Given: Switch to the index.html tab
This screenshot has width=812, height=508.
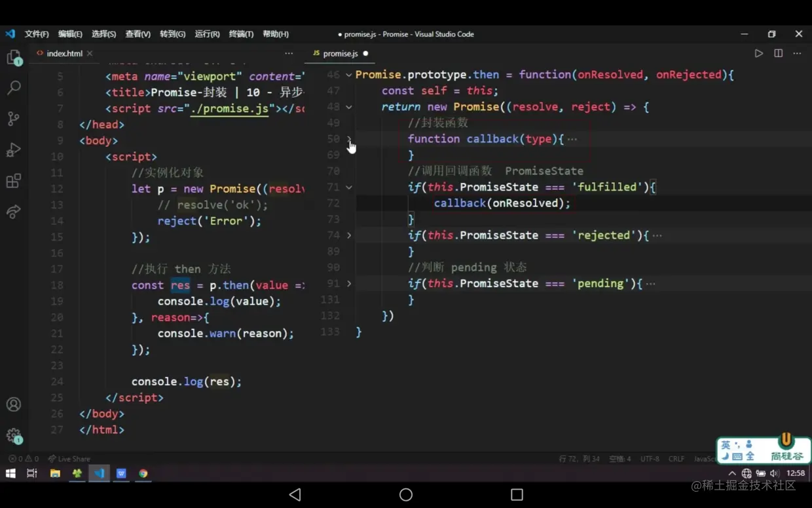Looking at the screenshot, I should (x=64, y=53).
